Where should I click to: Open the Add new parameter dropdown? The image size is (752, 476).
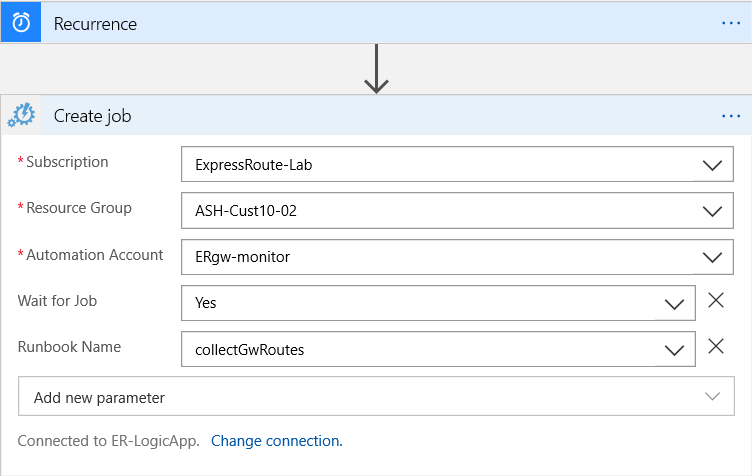pyautogui.click(x=712, y=396)
